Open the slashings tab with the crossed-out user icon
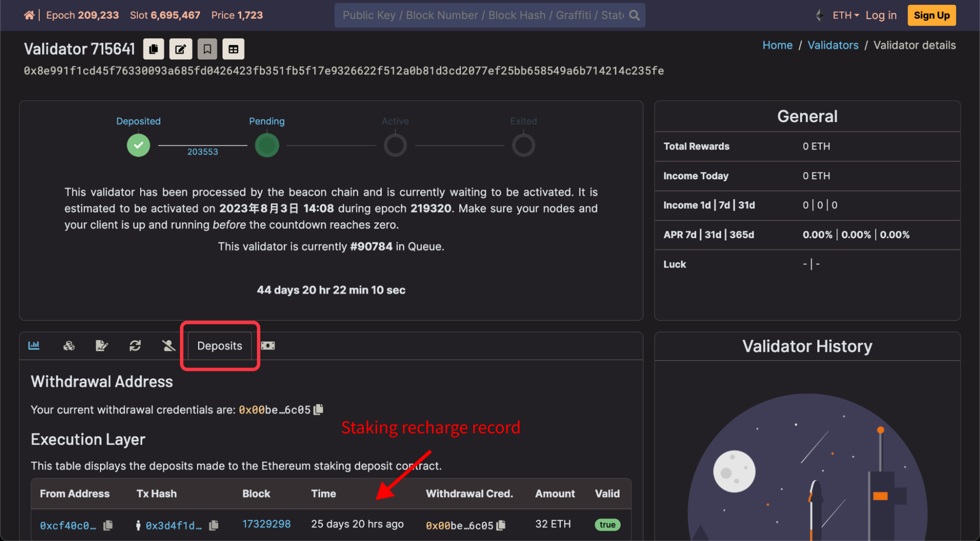The width and height of the screenshot is (980, 541). coord(169,346)
